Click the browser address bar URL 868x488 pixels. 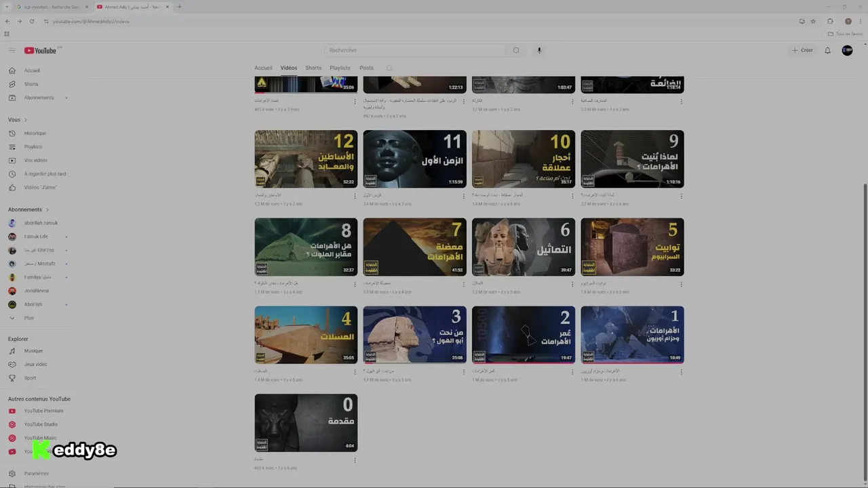coord(91,21)
